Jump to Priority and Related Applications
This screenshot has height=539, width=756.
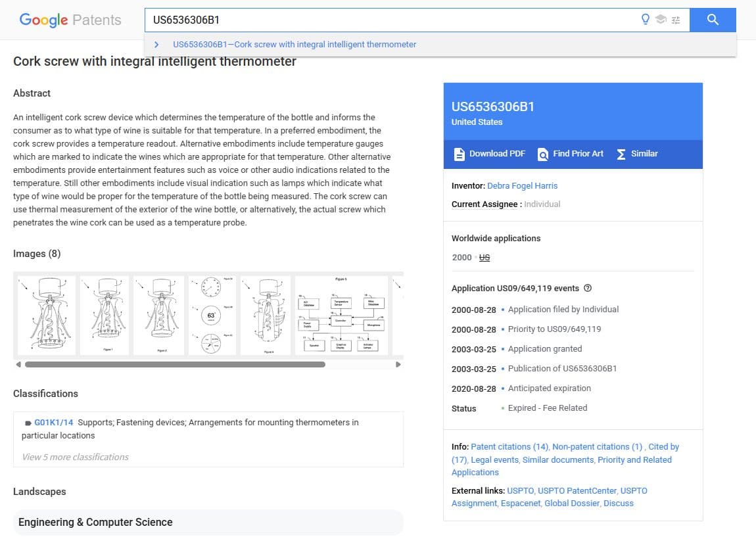tap(634, 459)
